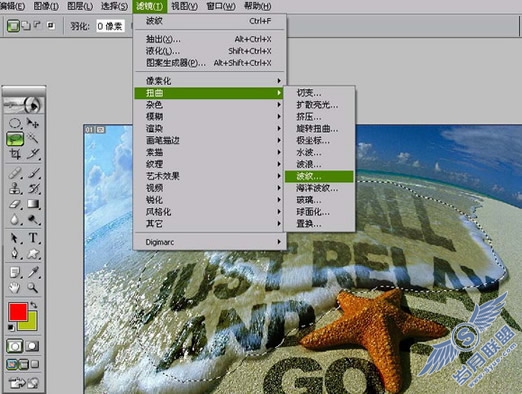Image resolution: width=522 pixels, height=394 pixels.
Task: Switch to Full Screen mode
Action: point(35,365)
